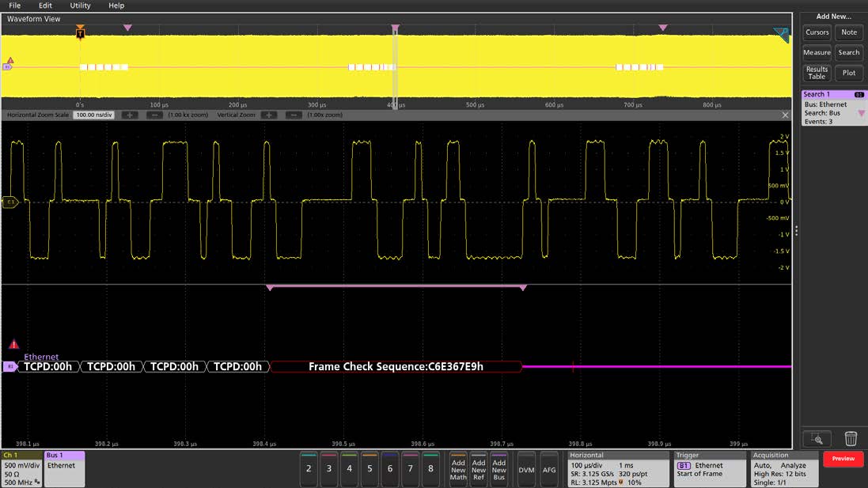
Task: Add a new Math waveform
Action: click(x=460, y=469)
